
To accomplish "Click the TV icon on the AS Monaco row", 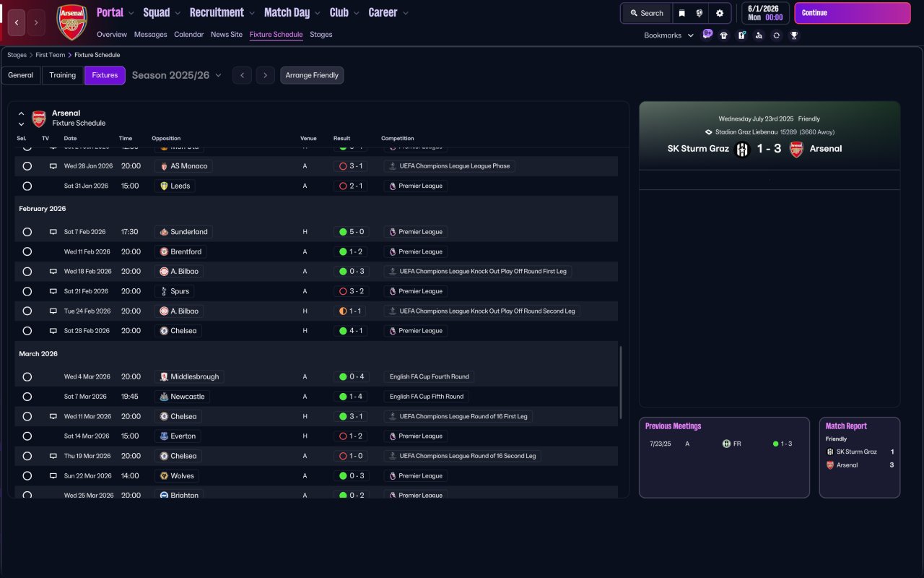I will click(53, 166).
